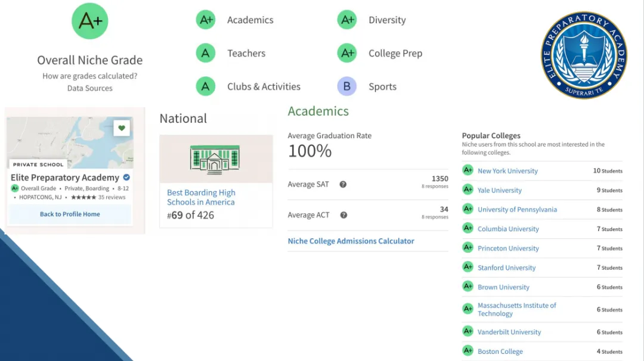Open Best Boarding High Schools in America
This screenshot has width=644, height=361.
pos(201,197)
